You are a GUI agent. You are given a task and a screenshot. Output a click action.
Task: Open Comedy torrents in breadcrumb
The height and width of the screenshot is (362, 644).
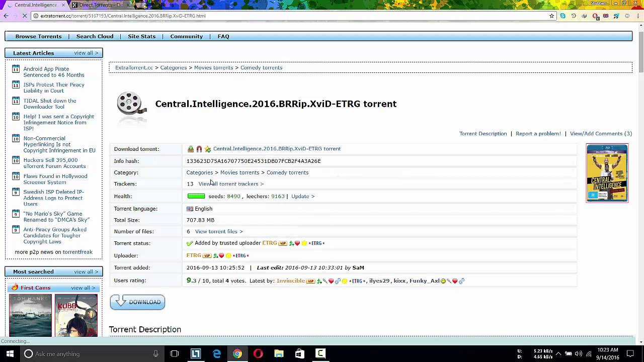261,67
